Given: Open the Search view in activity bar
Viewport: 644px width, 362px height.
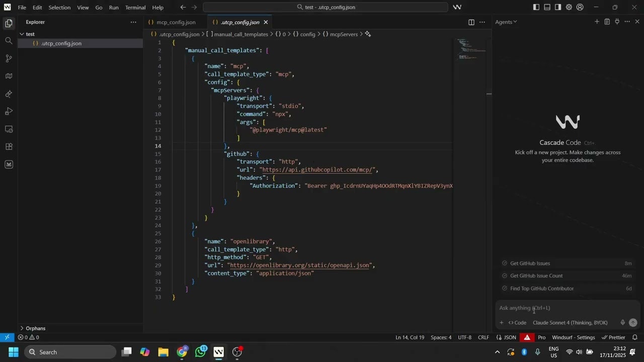Looking at the screenshot, I should pos(9,41).
